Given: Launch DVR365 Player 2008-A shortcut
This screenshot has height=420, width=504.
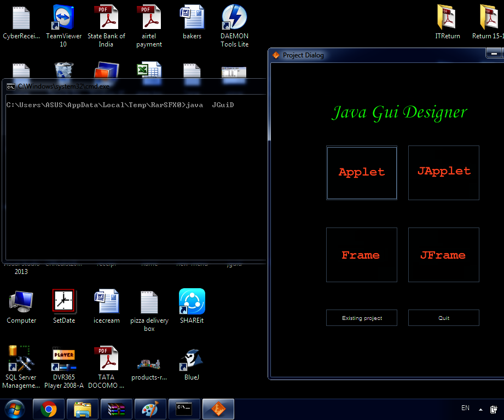Looking at the screenshot, I should (63, 367).
